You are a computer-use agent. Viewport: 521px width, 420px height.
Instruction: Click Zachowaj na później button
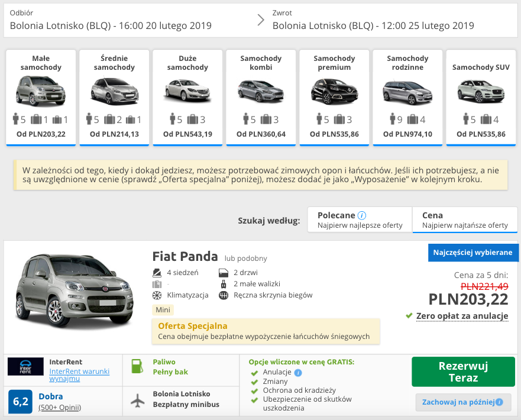(x=463, y=402)
